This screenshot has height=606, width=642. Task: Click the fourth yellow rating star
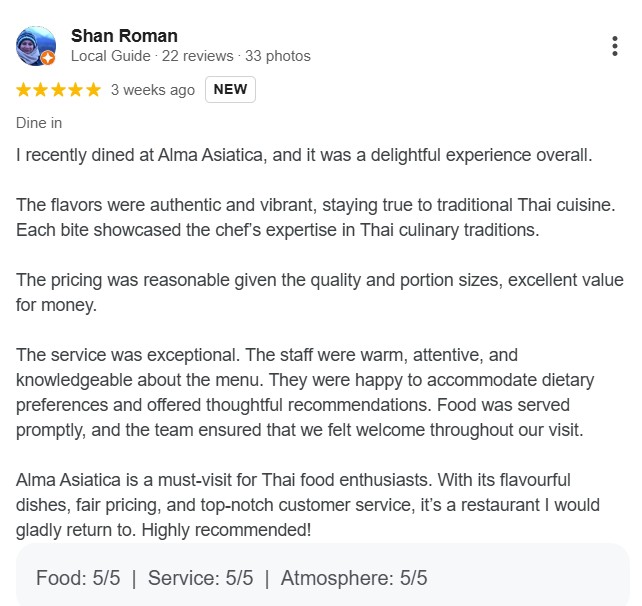pos(76,90)
